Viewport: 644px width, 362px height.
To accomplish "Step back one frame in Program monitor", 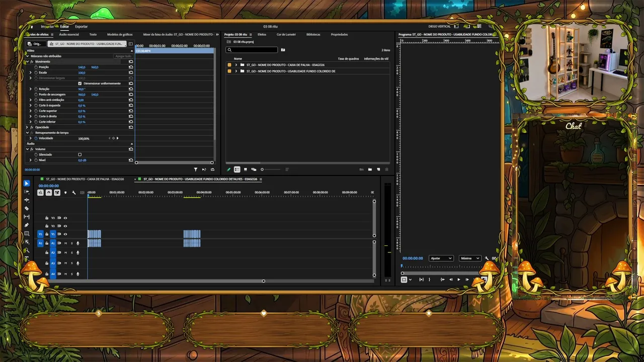I will [x=451, y=280].
